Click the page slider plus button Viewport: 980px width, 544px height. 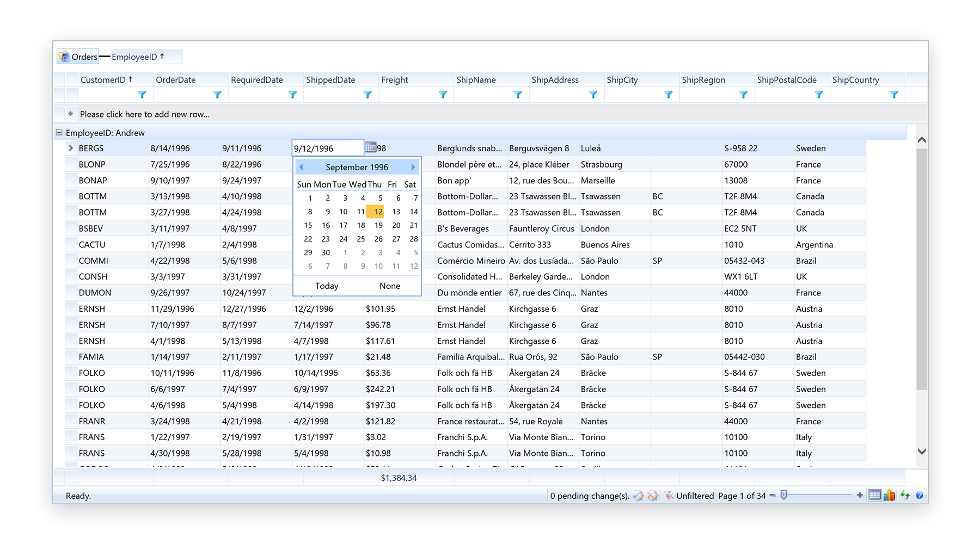pyautogui.click(x=860, y=496)
